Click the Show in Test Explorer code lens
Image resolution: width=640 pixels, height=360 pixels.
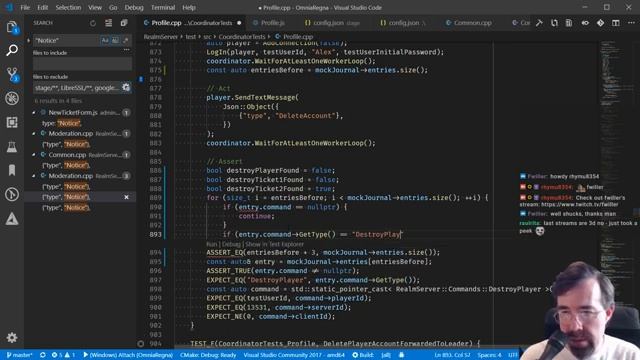click(274, 244)
